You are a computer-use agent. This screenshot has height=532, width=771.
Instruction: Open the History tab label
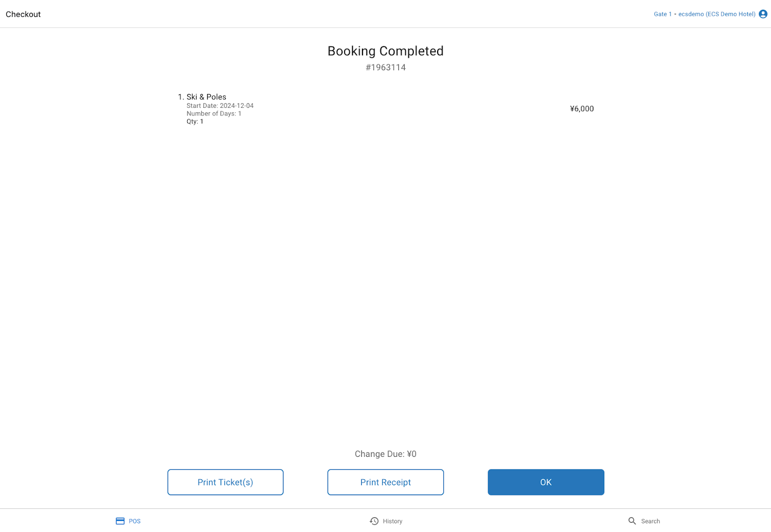coord(392,521)
